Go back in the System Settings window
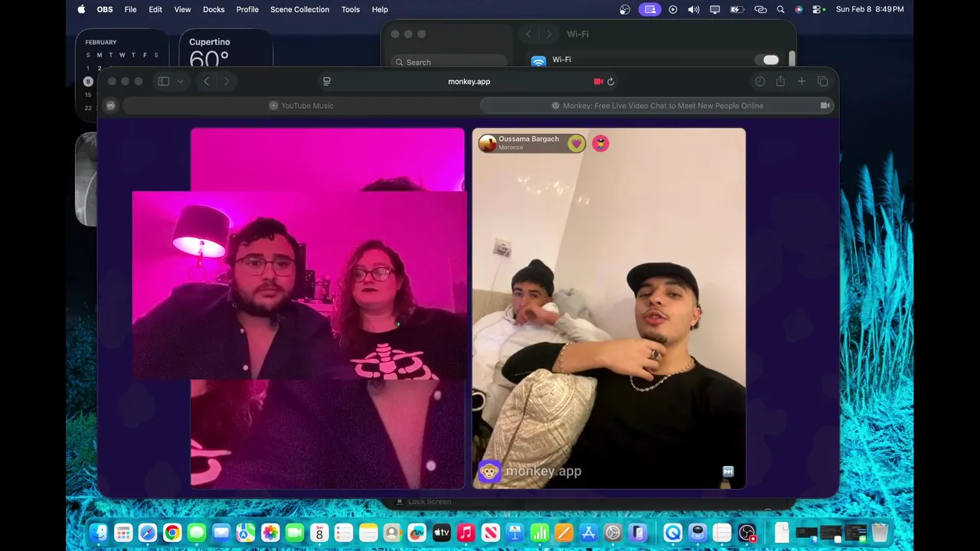Screen dimensions: 980x551 click(528, 34)
